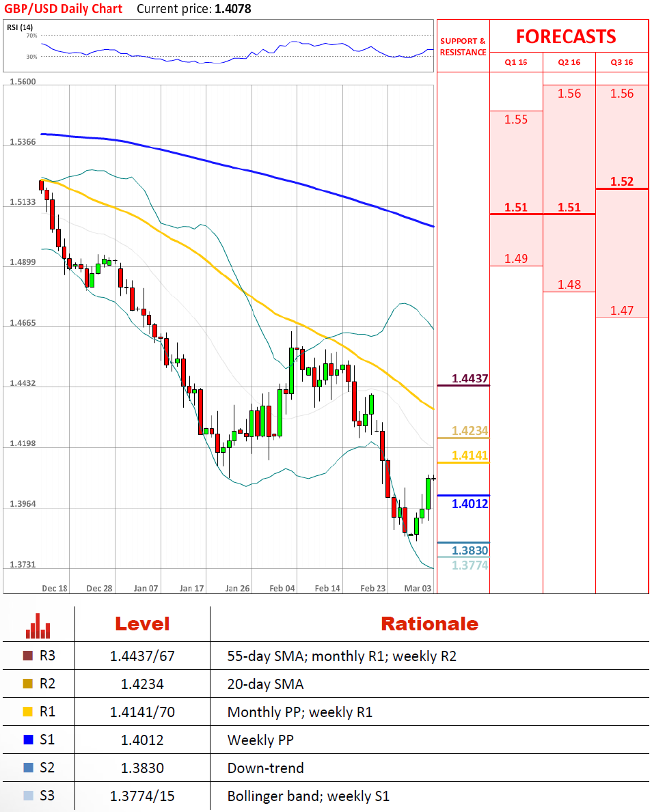The image size is (652, 812).
Task: Click the Q3 16 median forecast 1.52
Action: (621, 182)
